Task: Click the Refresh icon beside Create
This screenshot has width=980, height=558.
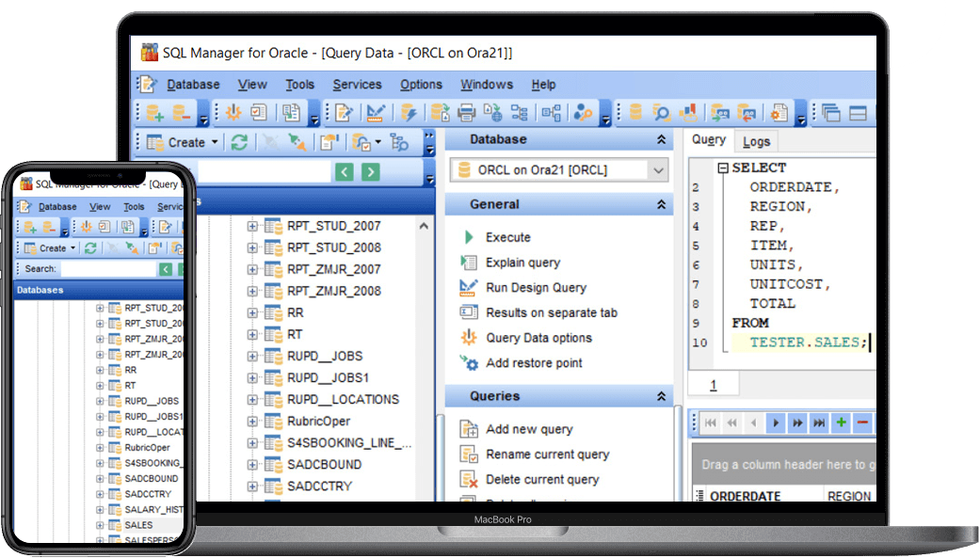Action: [x=239, y=142]
